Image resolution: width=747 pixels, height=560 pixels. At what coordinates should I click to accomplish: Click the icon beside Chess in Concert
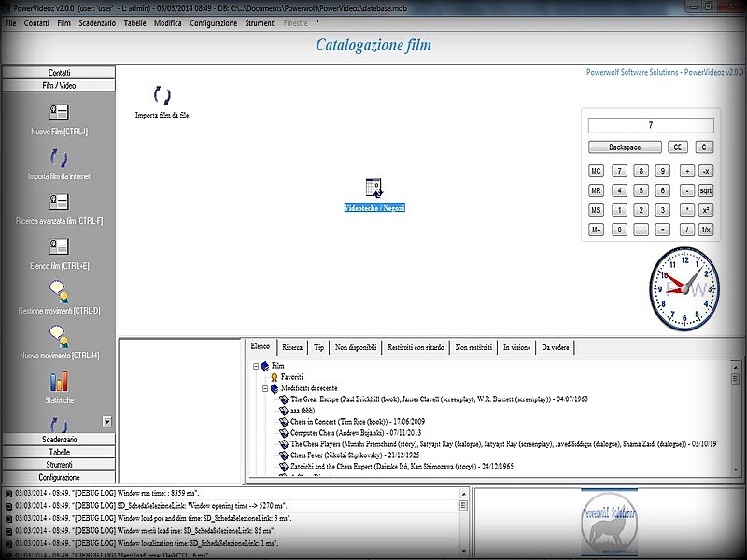click(284, 422)
